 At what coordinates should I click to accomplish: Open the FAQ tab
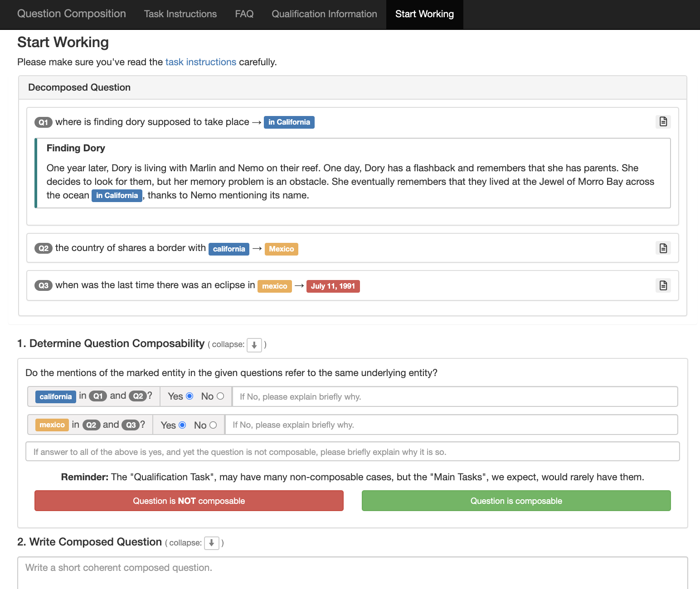[244, 14]
